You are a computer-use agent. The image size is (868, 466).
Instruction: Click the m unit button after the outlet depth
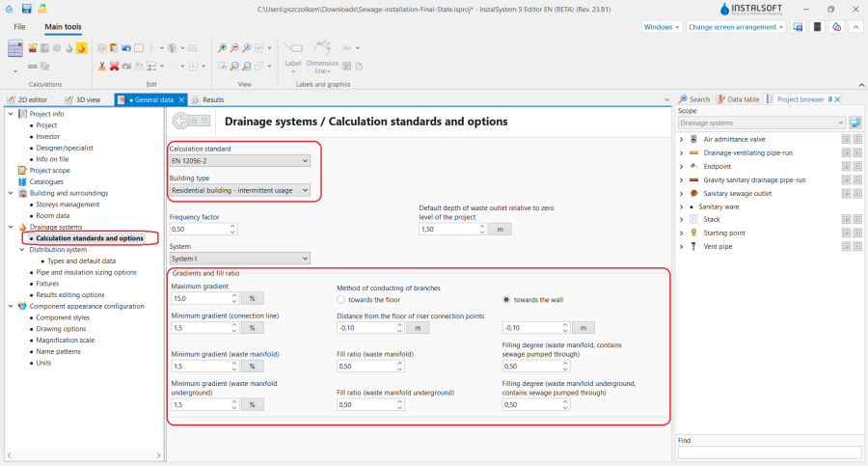[x=500, y=229]
